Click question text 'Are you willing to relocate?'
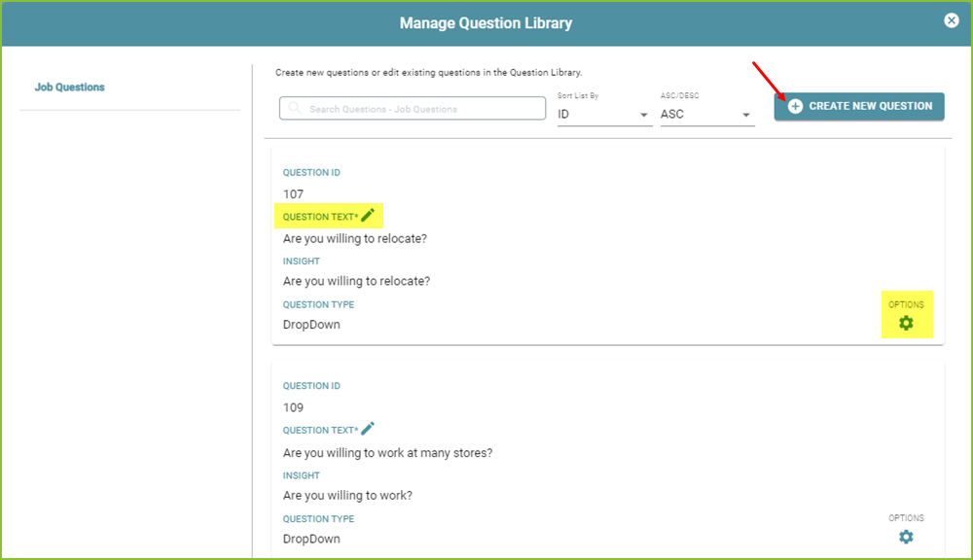973x560 pixels. coord(355,239)
